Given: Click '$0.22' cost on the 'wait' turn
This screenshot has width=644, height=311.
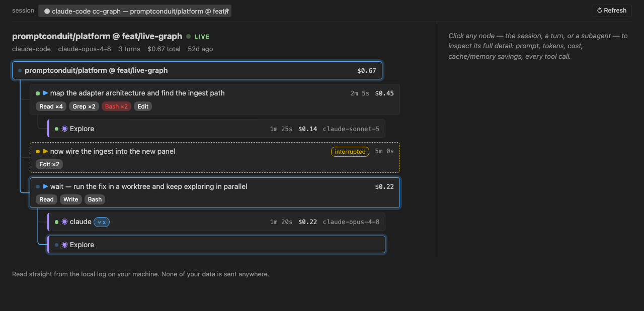Looking at the screenshot, I should pos(384,186).
